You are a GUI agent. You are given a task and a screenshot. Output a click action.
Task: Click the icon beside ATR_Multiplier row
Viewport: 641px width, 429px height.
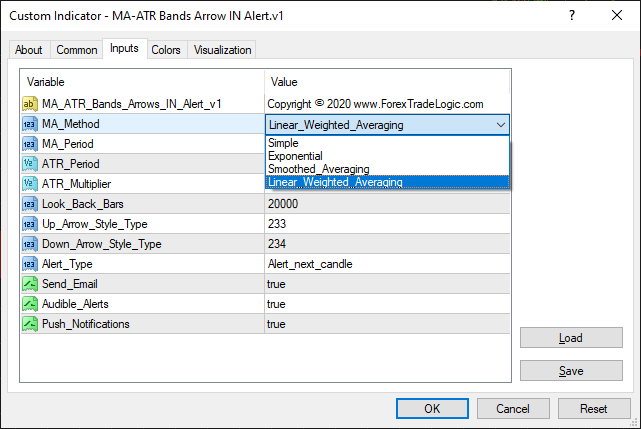(x=29, y=184)
